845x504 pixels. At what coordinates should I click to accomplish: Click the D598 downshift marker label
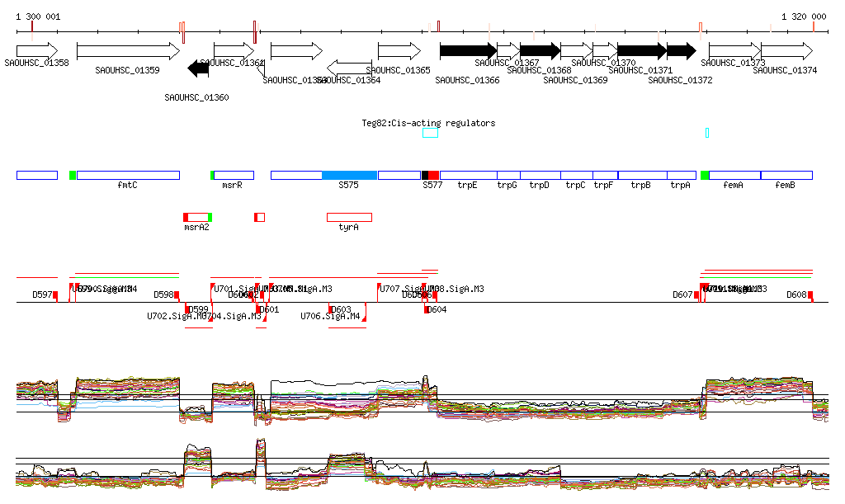[x=164, y=294]
